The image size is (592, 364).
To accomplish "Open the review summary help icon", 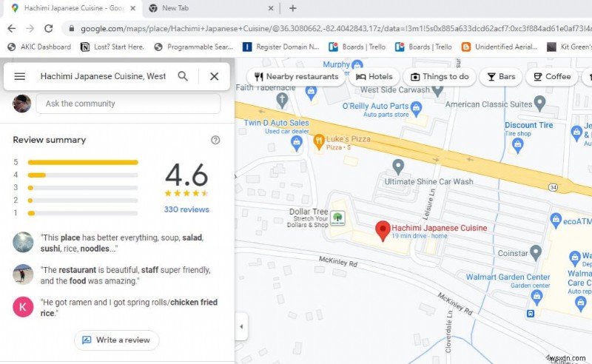I will [215, 140].
